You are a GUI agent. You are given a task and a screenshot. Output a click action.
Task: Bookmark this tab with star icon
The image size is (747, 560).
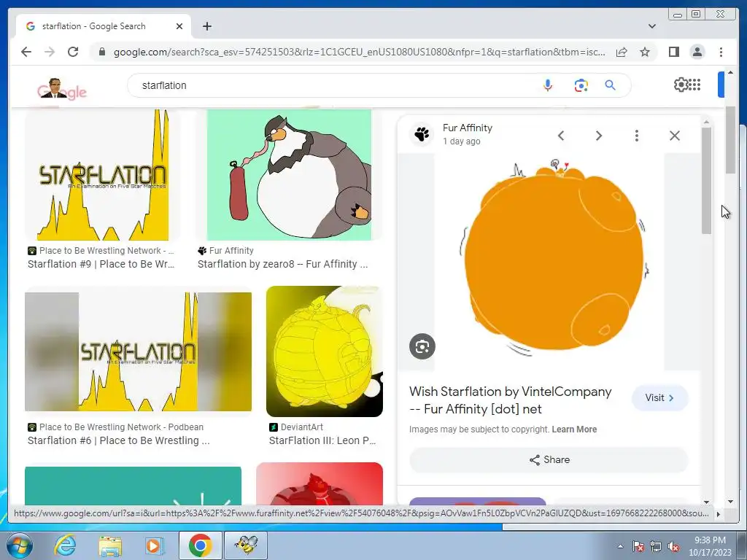645,52
